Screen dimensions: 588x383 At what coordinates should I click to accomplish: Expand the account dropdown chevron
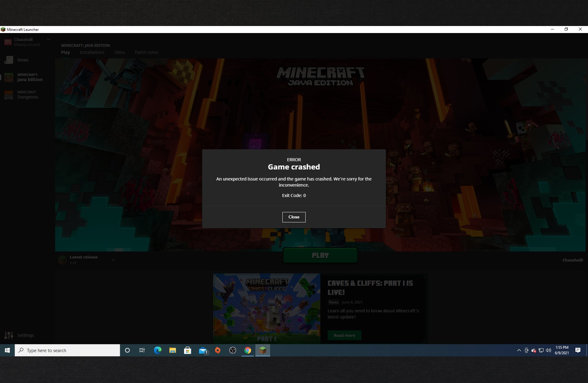pyautogui.click(x=48, y=39)
